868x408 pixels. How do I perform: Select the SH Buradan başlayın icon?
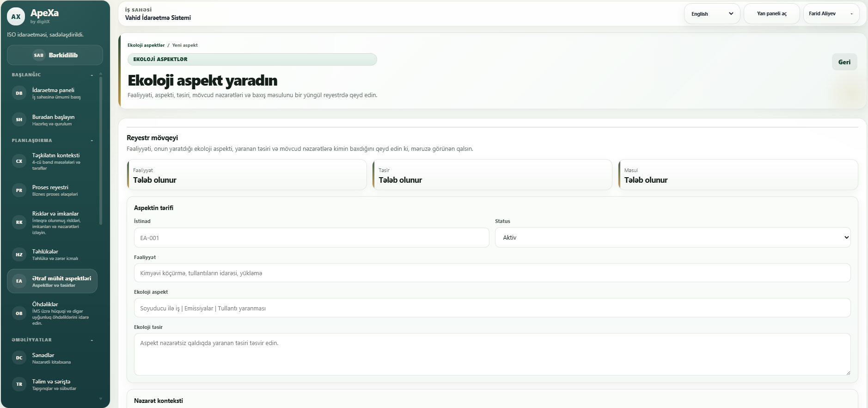tap(19, 120)
